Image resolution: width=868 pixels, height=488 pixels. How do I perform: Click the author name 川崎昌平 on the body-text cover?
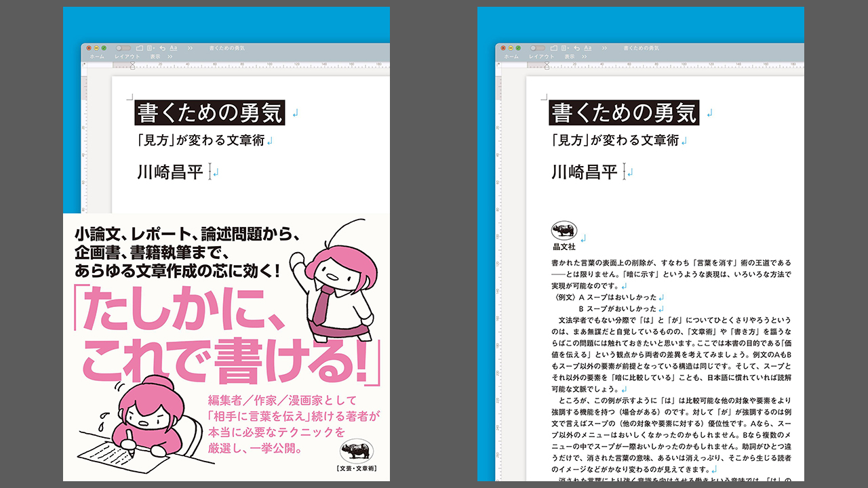pyautogui.click(x=585, y=172)
